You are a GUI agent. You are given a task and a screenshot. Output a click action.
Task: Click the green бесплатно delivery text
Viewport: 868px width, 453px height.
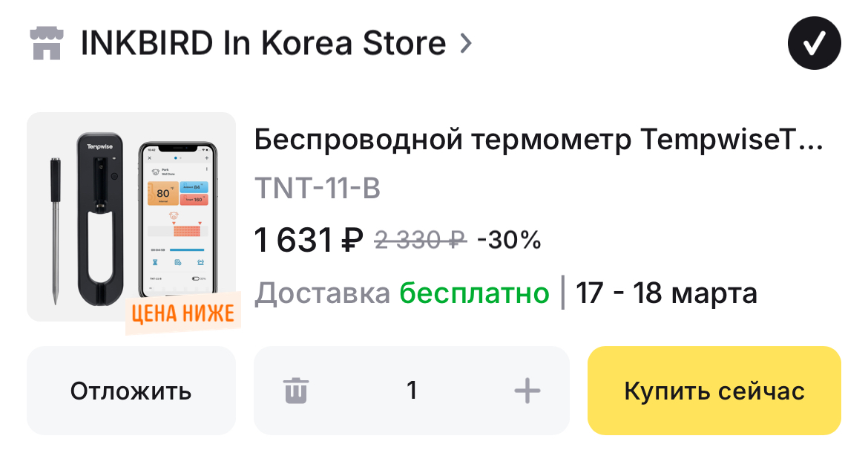(x=475, y=293)
